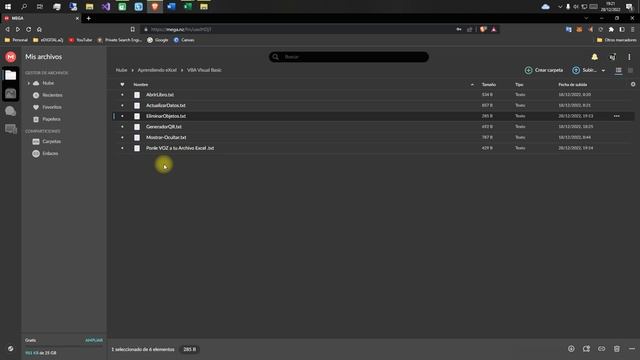Viewport: 640px width, 360px height.
Task: Sort by Tipo column header
Action: pyautogui.click(x=519, y=84)
